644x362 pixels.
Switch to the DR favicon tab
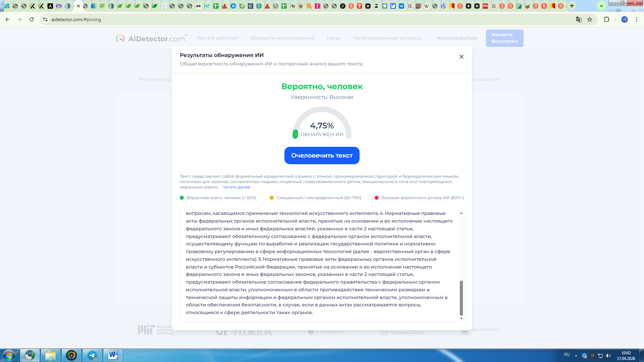(x=198, y=6)
